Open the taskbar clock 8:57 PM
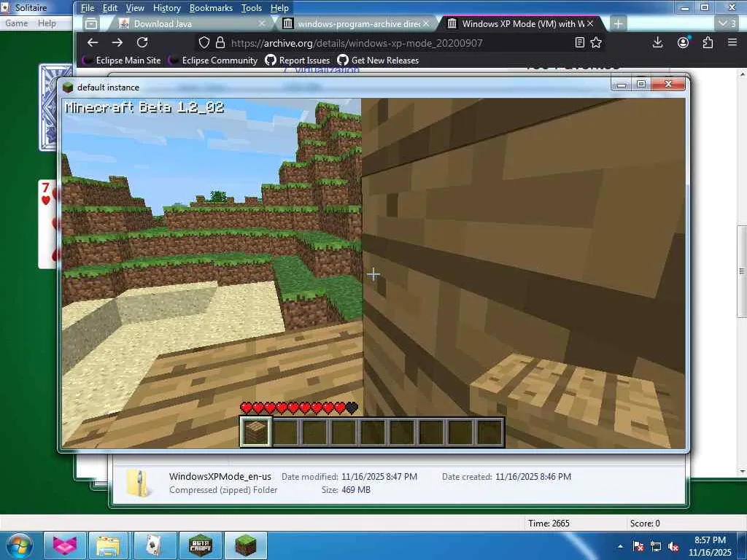Image resolution: width=747 pixels, height=560 pixels. click(x=710, y=545)
